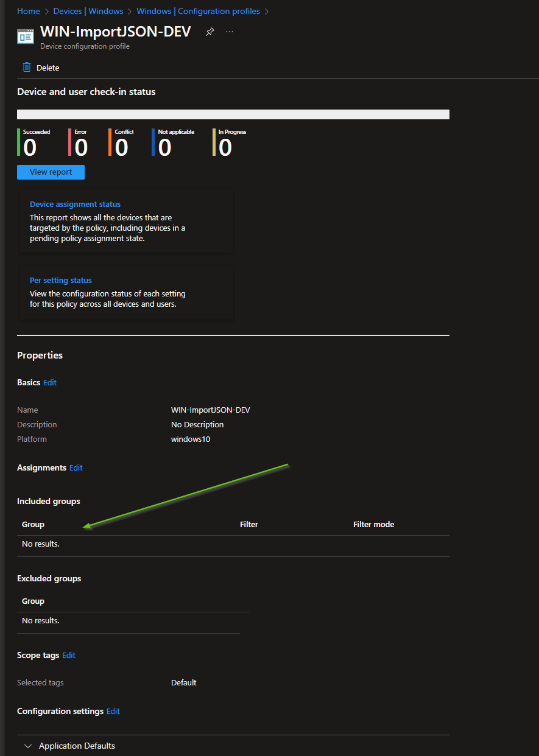Edit the Scope tags
This screenshot has width=539, height=756.
(x=69, y=656)
